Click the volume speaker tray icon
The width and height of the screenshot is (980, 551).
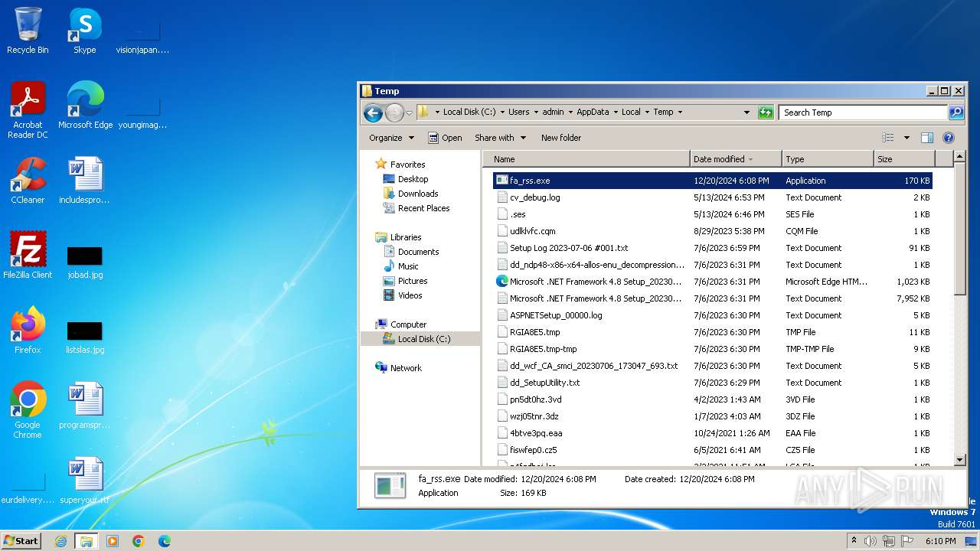[871, 541]
